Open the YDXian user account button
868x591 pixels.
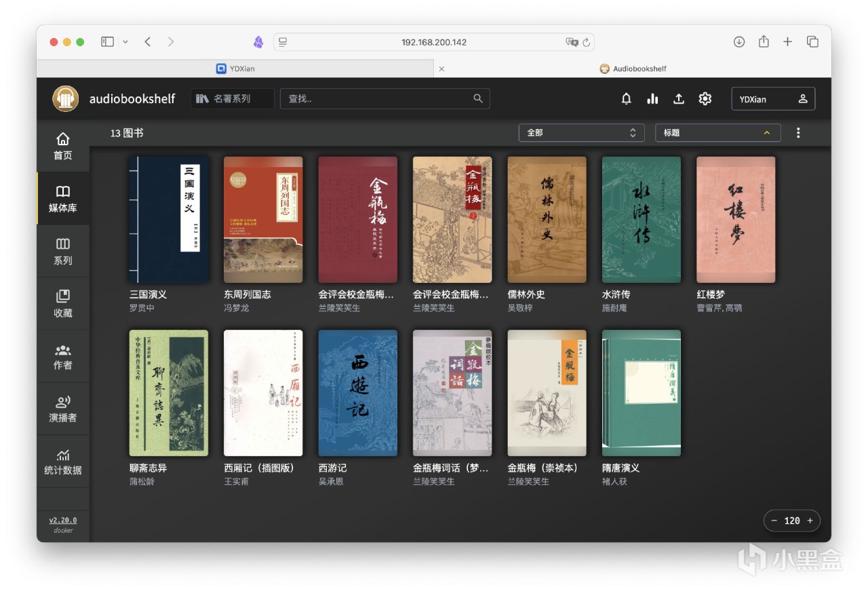[x=773, y=99]
